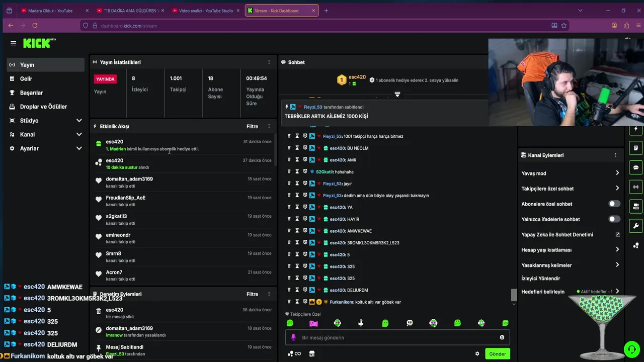Image resolution: width=644 pixels, height=362 pixels.
Task: Timeout esc420 on the AMK message
Action: (297, 160)
